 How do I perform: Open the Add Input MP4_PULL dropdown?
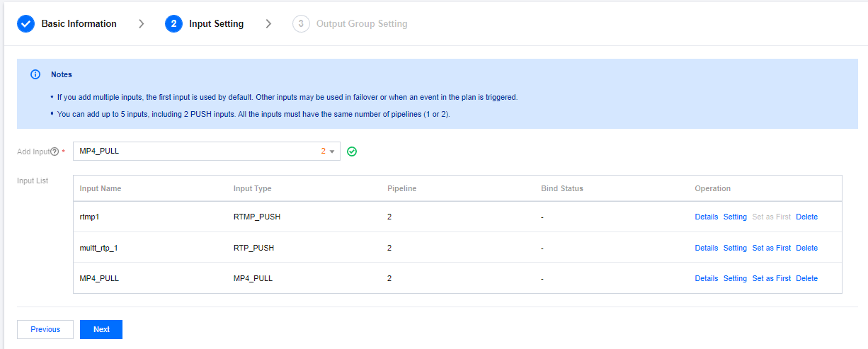pyautogui.click(x=198, y=151)
